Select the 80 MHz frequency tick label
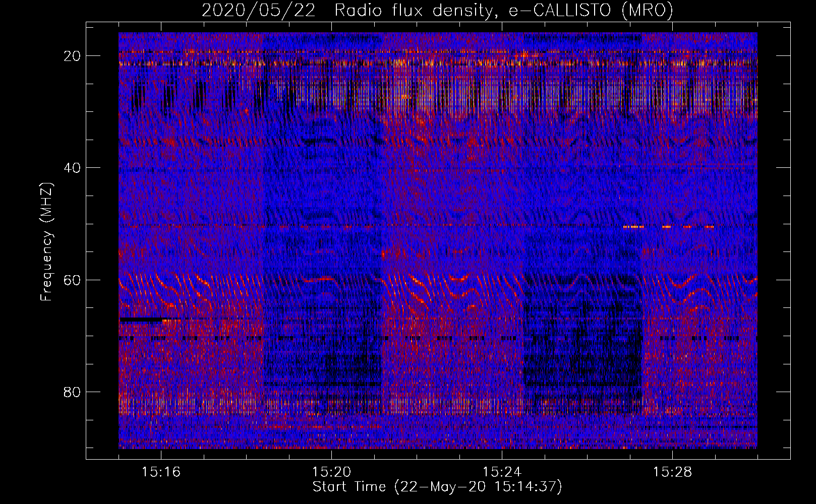This screenshot has width=816, height=504. pos(73,392)
